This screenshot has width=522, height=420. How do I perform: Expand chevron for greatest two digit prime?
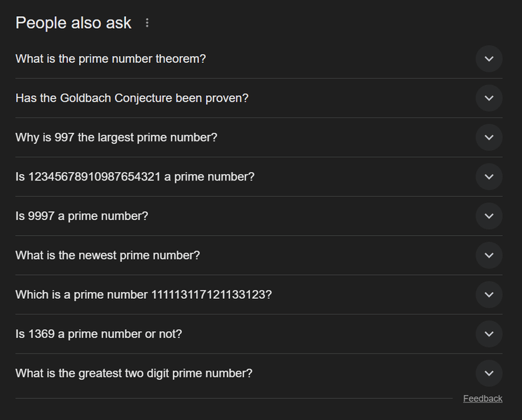coord(489,373)
